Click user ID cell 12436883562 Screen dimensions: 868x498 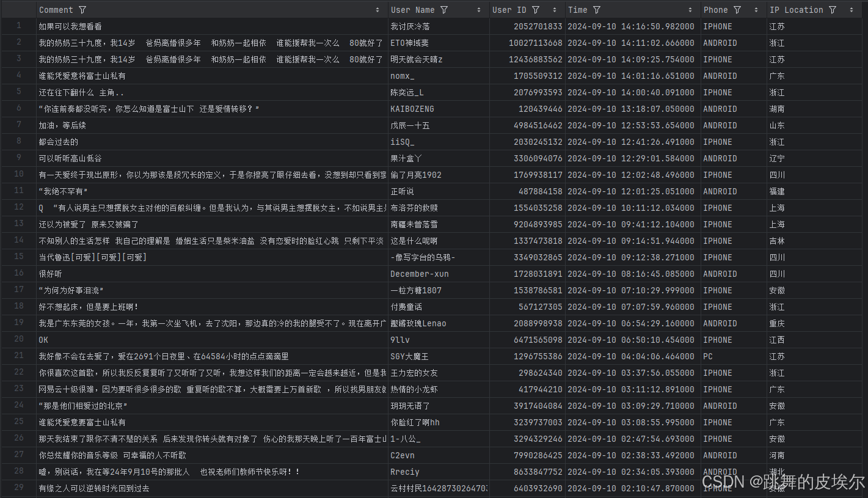click(527, 59)
